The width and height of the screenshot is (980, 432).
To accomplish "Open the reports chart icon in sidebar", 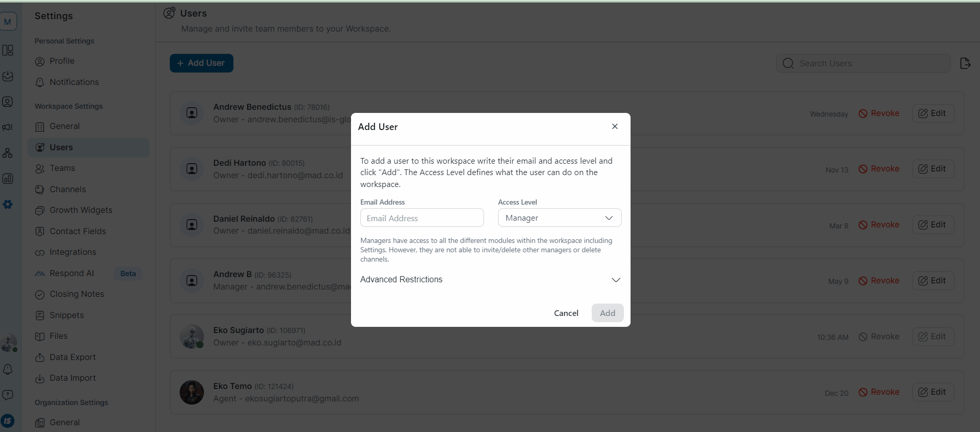I will click(x=8, y=179).
